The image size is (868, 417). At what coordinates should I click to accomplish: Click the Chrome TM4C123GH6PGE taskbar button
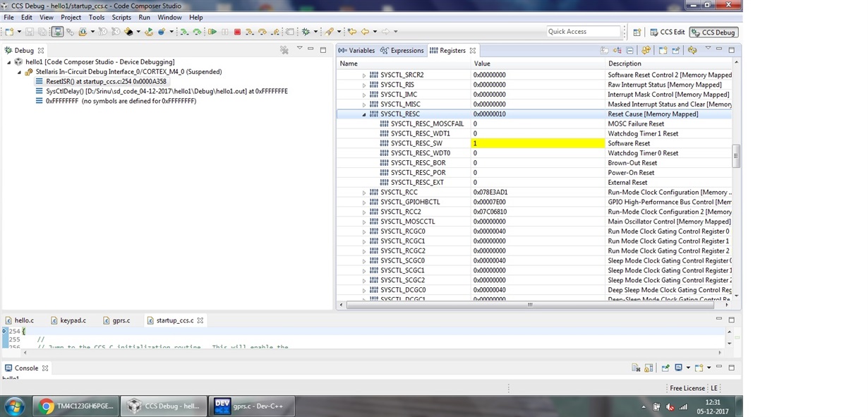pos(76,406)
